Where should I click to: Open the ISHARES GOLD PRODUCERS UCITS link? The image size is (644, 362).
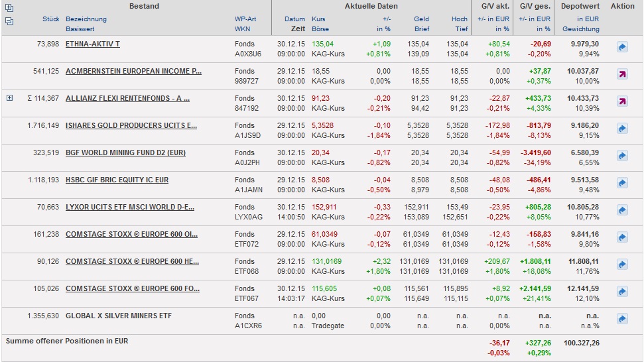coord(131,125)
